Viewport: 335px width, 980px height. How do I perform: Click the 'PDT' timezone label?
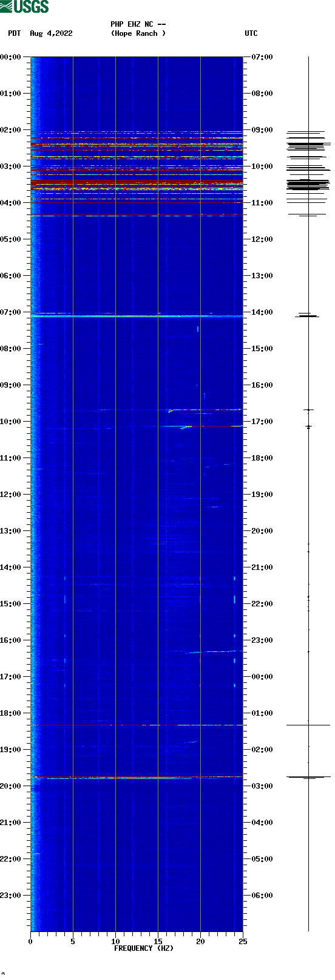click(x=15, y=33)
